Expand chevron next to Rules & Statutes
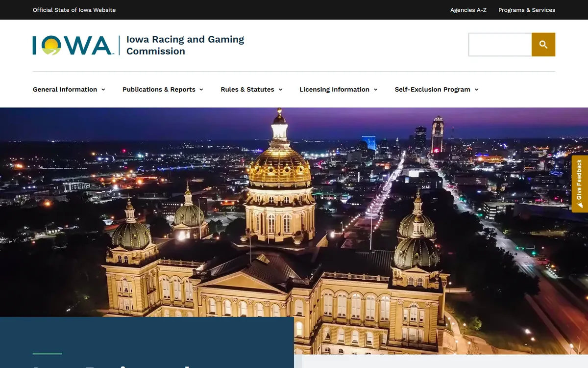The height and width of the screenshot is (368, 588). (x=280, y=90)
